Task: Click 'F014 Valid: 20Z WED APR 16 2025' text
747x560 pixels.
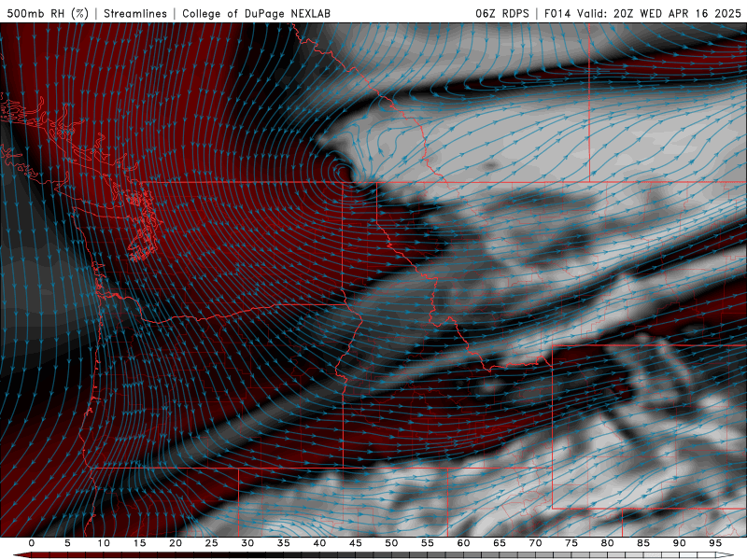Action: pos(642,13)
